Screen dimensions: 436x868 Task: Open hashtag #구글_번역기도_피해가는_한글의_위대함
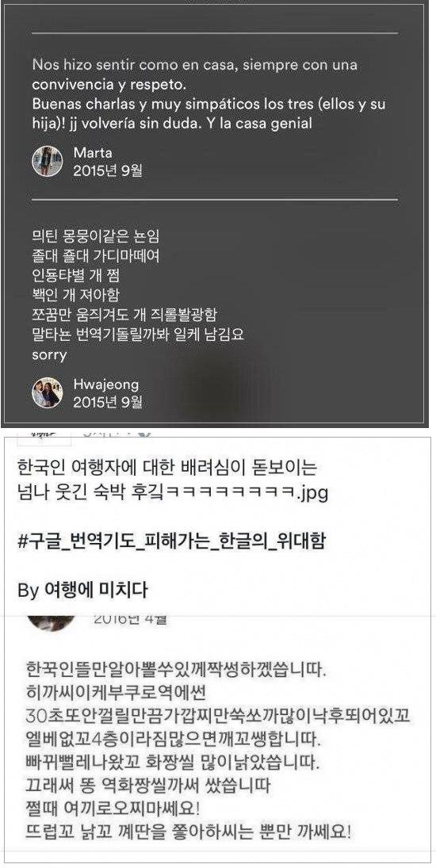pos(172,541)
